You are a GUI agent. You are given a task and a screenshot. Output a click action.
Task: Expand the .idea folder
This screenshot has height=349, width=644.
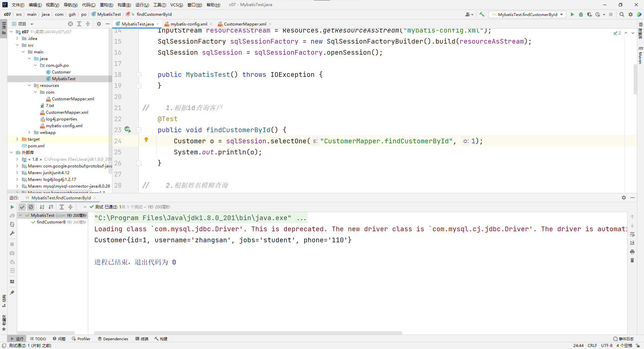pos(17,38)
